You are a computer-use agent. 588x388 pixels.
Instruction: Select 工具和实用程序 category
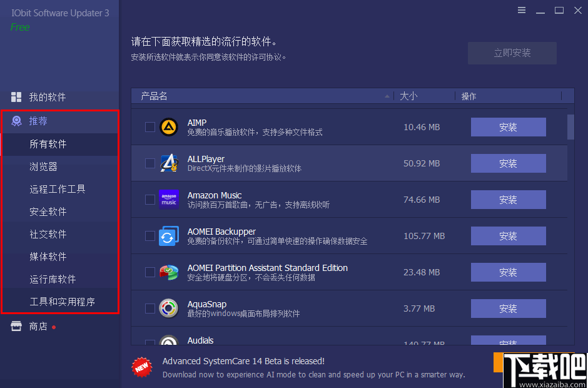(59, 302)
